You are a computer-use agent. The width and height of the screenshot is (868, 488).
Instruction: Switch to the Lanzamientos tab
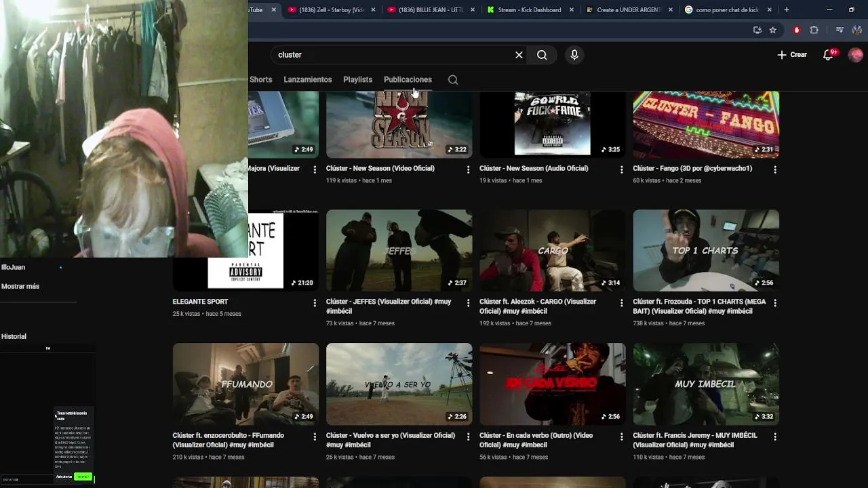click(x=308, y=79)
